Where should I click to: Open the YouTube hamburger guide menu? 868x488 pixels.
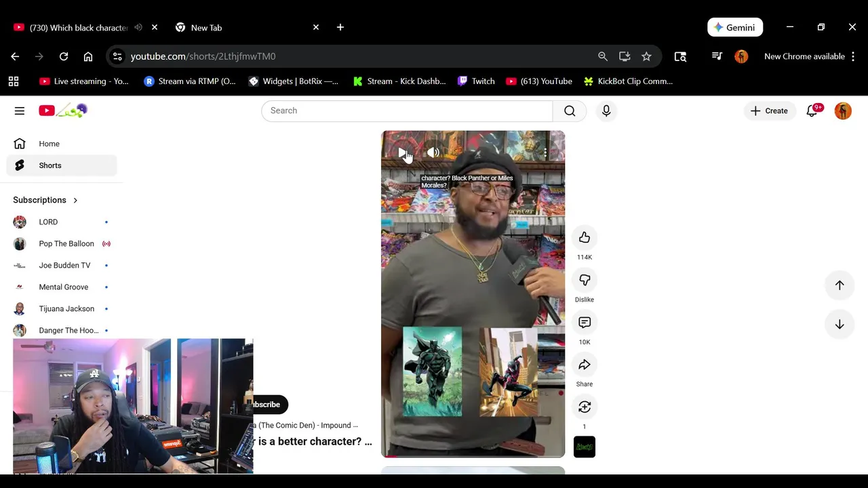click(x=20, y=110)
